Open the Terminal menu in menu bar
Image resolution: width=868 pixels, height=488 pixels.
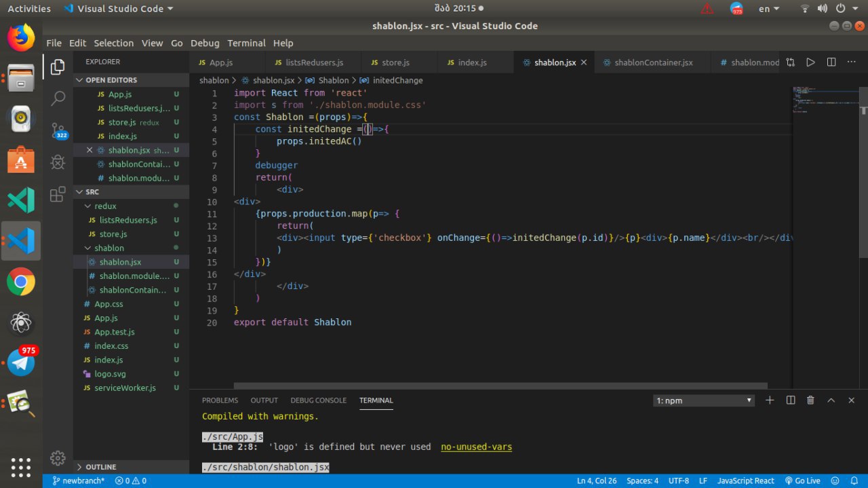coord(246,43)
